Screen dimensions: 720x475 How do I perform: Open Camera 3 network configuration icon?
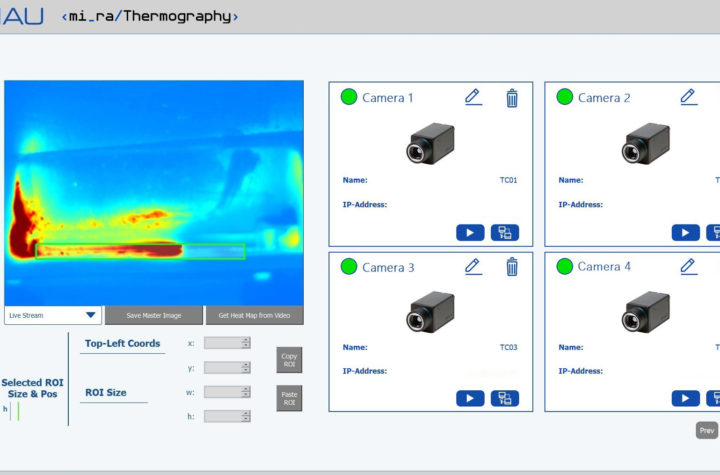(505, 398)
